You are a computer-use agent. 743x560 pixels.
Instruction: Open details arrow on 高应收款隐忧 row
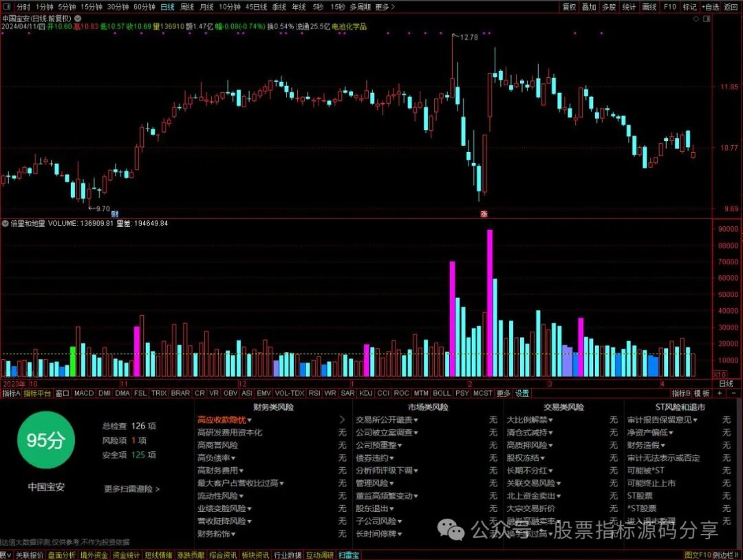[x=342, y=420]
